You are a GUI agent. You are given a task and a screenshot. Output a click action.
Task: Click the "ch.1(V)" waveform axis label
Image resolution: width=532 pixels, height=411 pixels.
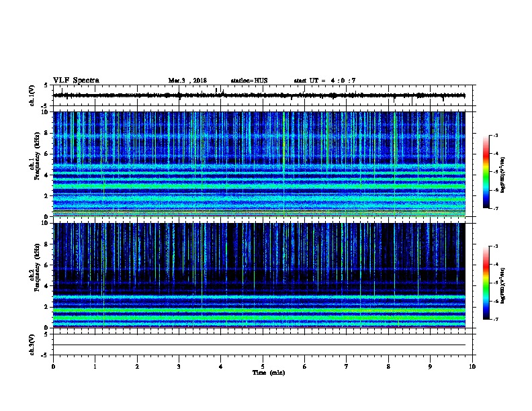(32, 95)
